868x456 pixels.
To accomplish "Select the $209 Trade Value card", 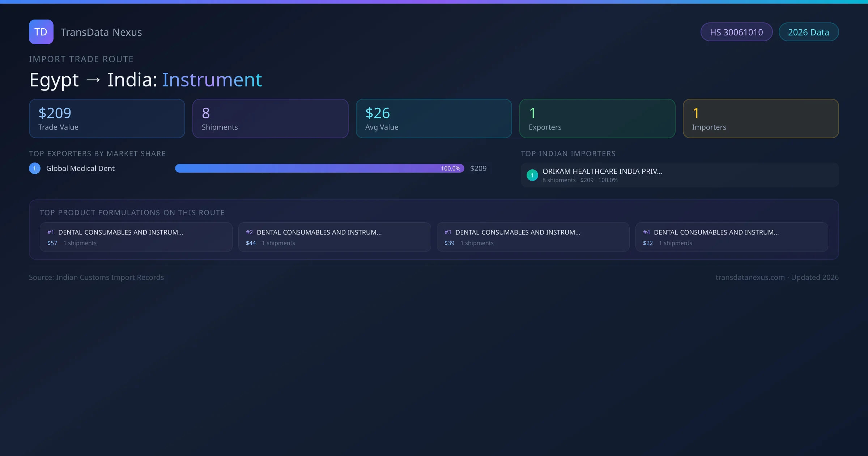I will coord(107,118).
